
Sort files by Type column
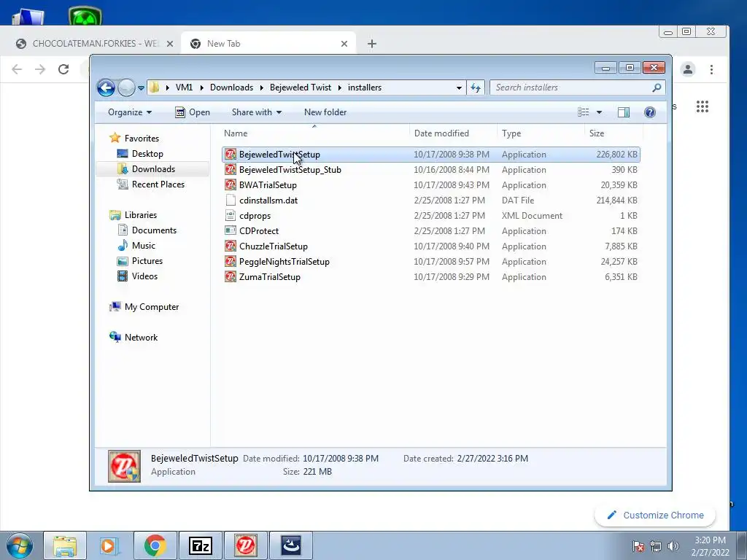pos(541,133)
